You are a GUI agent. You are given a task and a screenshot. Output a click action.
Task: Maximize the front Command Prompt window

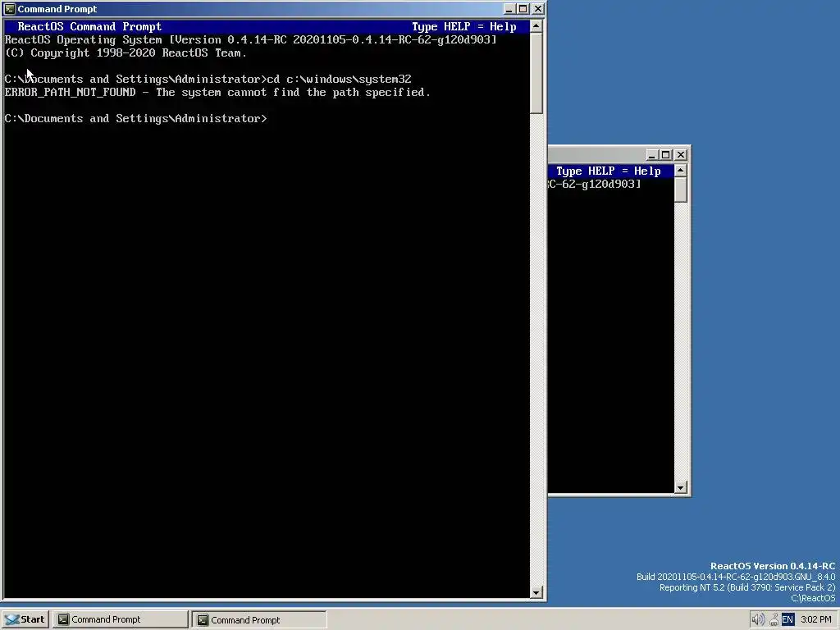[x=523, y=9]
